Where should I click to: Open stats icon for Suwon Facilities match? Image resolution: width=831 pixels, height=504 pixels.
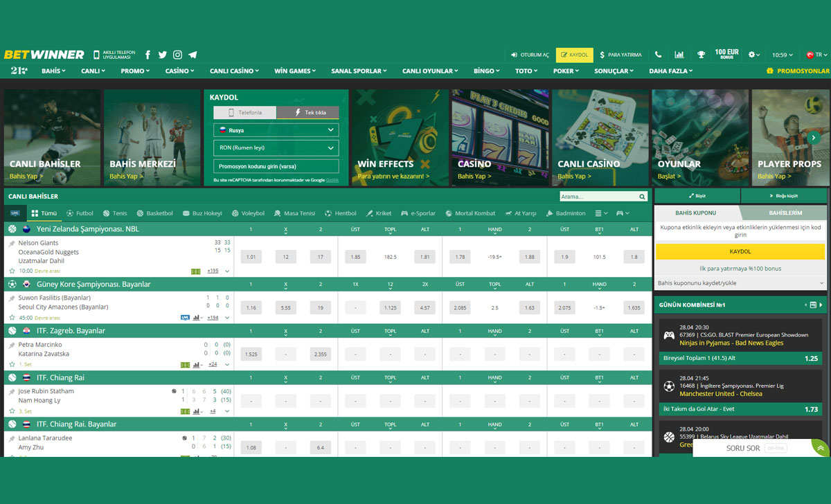(x=197, y=317)
